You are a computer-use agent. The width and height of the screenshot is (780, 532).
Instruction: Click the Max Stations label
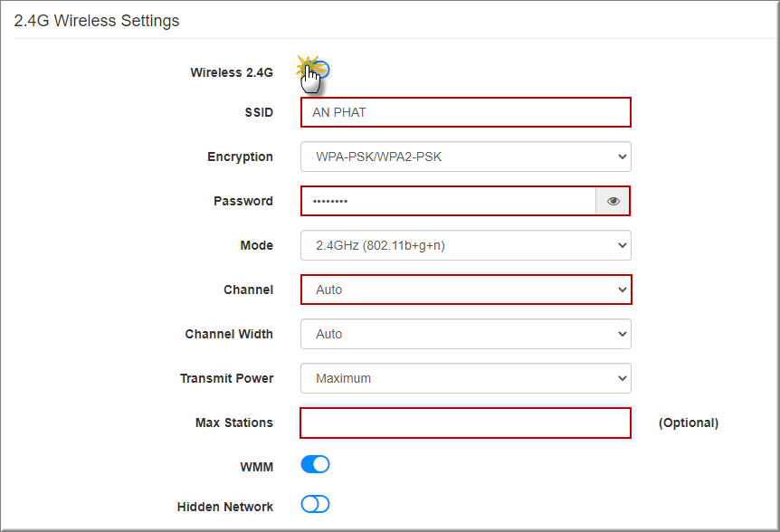(233, 423)
